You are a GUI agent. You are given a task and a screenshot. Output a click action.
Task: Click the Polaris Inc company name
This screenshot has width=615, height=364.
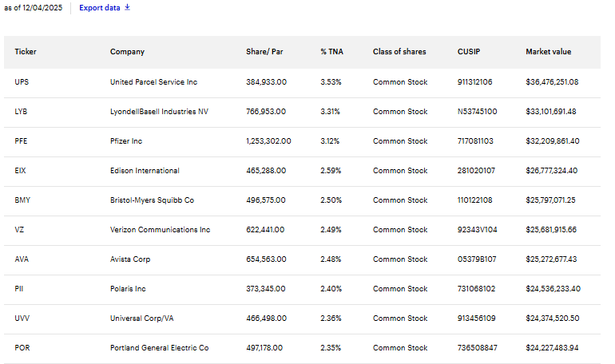(128, 289)
